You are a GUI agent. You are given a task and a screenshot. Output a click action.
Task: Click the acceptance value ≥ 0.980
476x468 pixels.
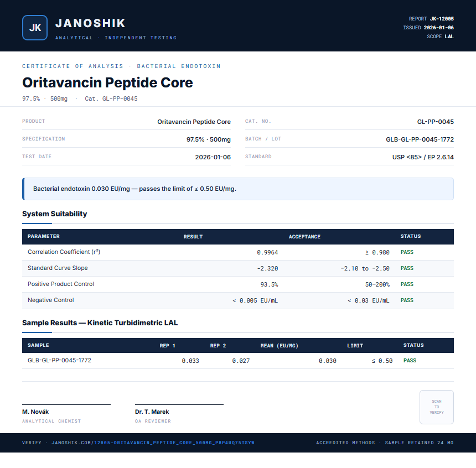pyautogui.click(x=377, y=252)
